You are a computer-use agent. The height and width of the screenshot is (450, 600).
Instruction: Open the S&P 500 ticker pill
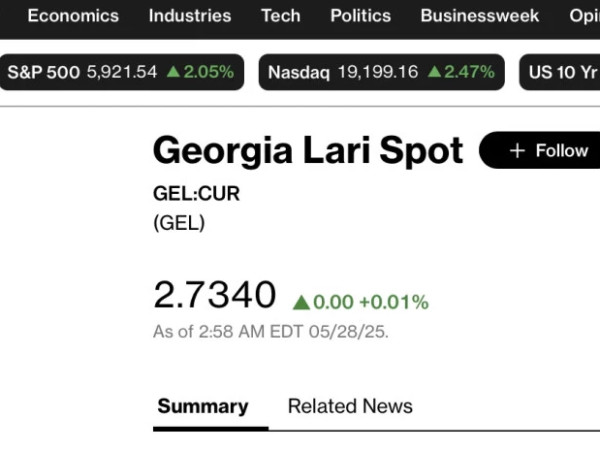click(x=121, y=72)
